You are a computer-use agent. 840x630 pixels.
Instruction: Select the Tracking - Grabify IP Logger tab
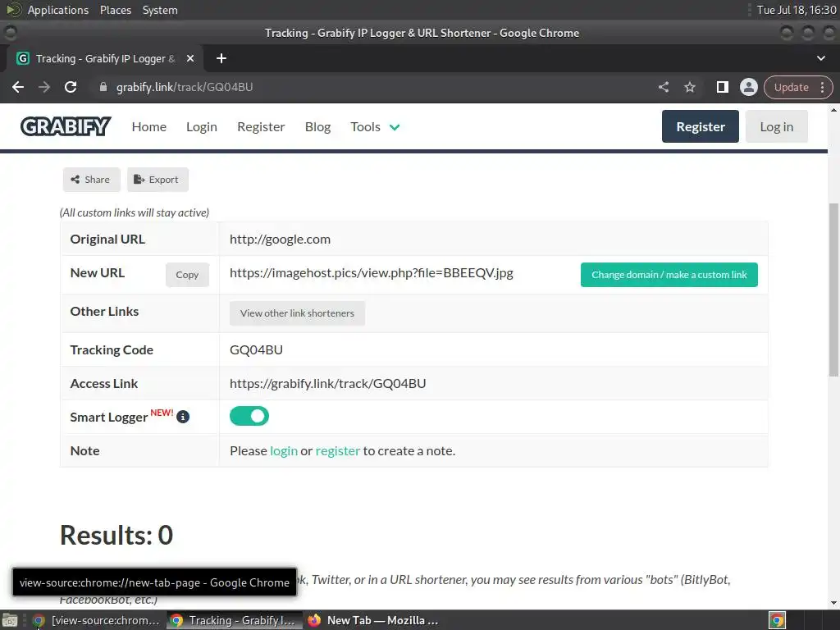pyautogui.click(x=104, y=58)
